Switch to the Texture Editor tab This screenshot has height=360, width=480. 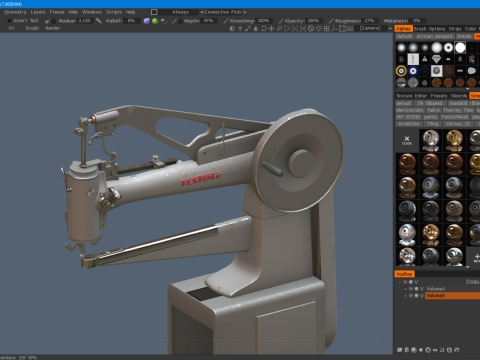(x=411, y=96)
